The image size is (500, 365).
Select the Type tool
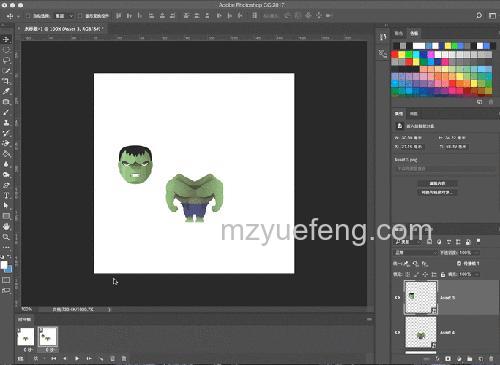[x=6, y=195]
